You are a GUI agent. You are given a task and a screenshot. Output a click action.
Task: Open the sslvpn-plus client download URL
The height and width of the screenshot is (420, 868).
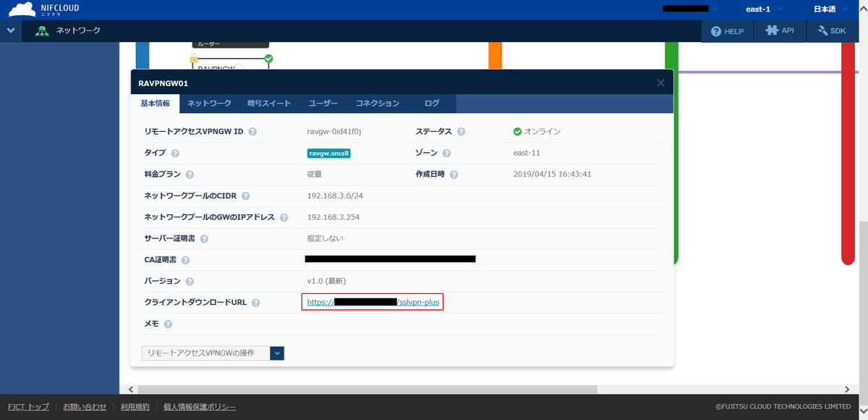(372, 302)
